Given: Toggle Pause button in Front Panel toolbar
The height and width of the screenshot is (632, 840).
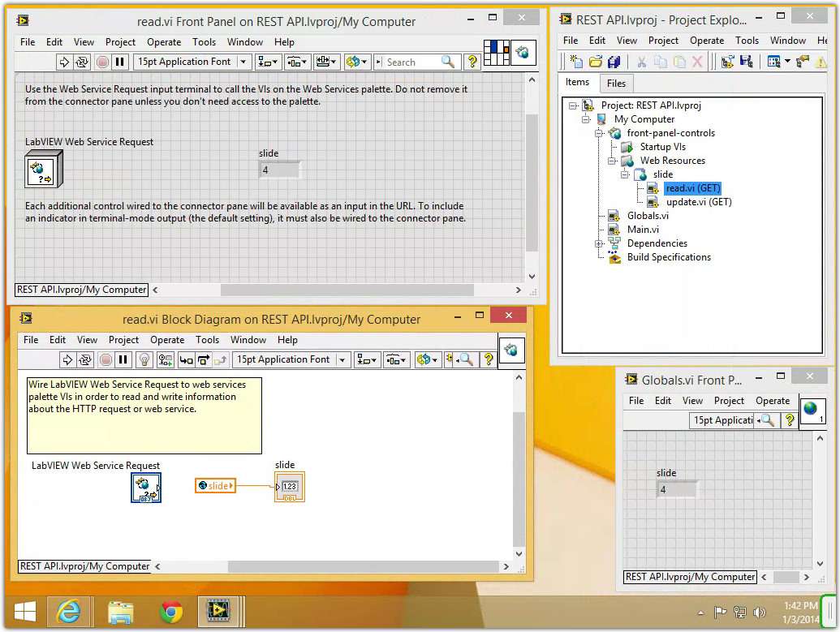Looking at the screenshot, I should 119,62.
